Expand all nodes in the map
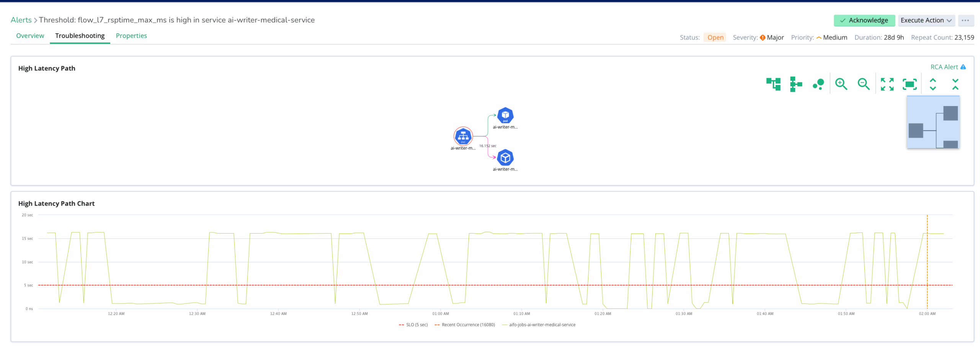The width and height of the screenshot is (980, 361). (x=933, y=83)
